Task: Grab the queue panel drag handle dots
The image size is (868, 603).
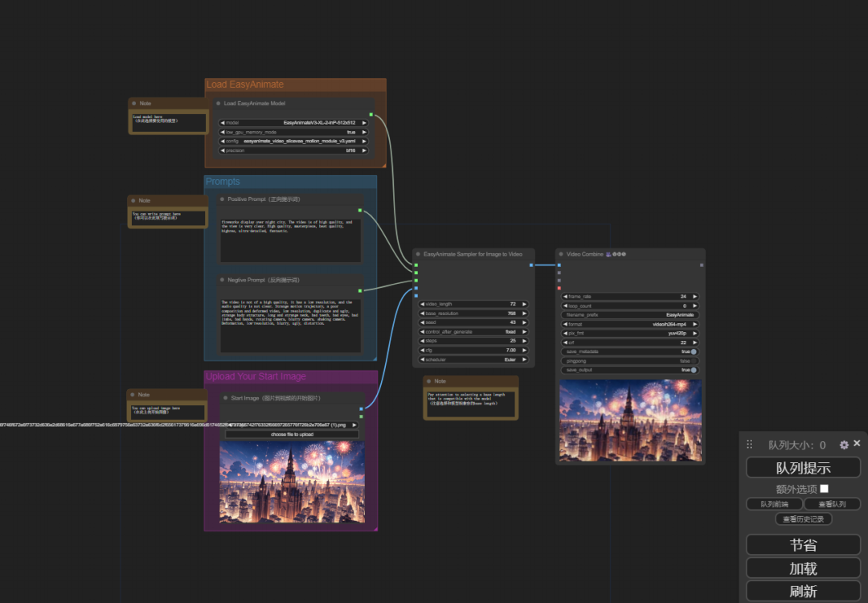Action: [750, 444]
